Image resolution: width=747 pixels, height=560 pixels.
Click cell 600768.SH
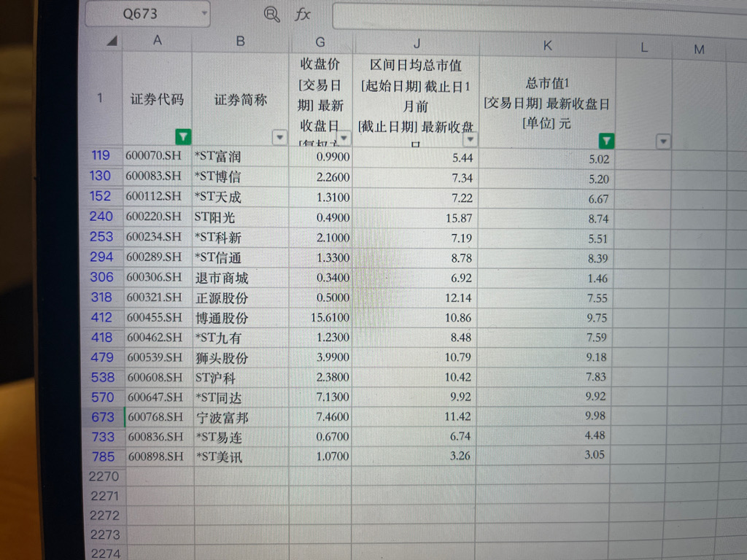coord(159,417)
